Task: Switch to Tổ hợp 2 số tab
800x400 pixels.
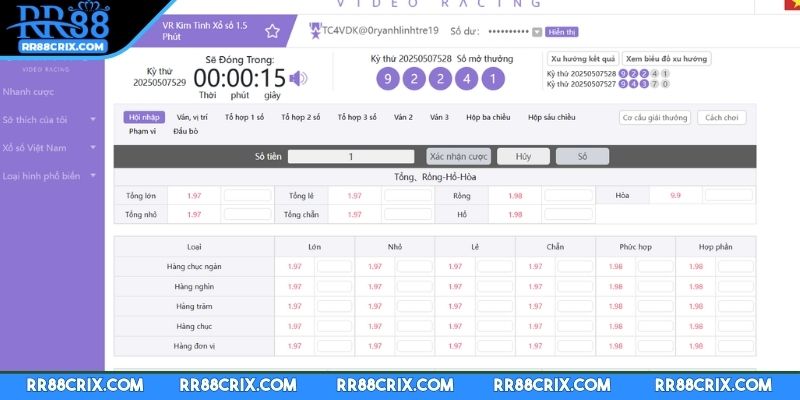Action: click(x=301, y=117)
